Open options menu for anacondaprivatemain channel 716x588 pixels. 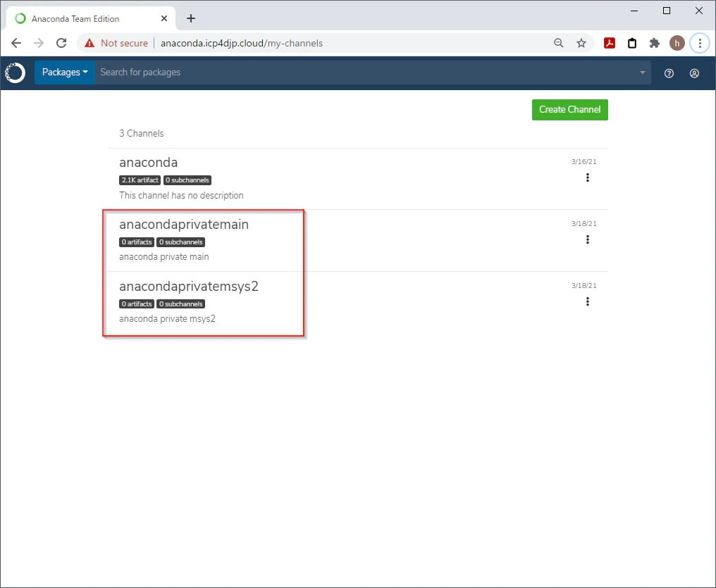(x=587, y=239)
